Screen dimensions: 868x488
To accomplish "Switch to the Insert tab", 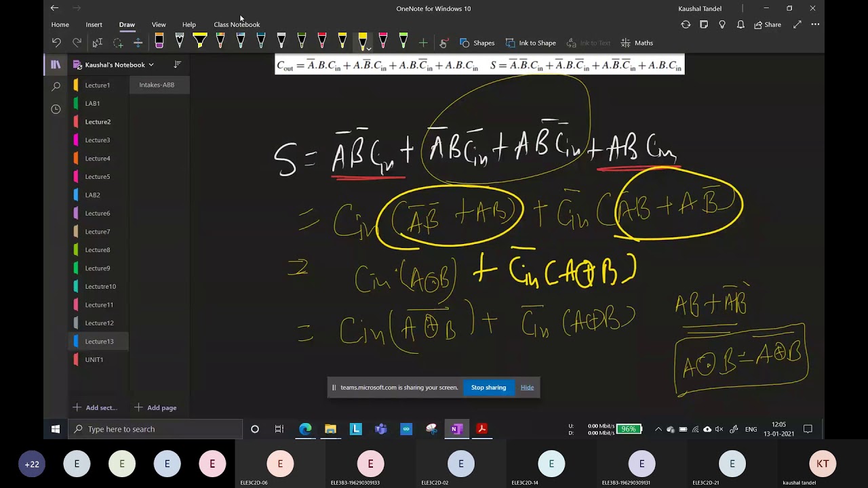I will 94,24.
